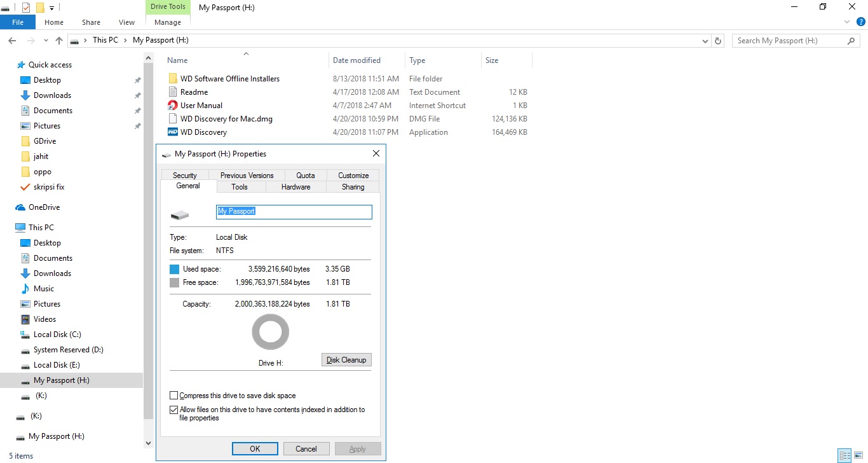Click new folder icon in title bar
Viewport: 868px width, 463px height.
tap(40, 8)
